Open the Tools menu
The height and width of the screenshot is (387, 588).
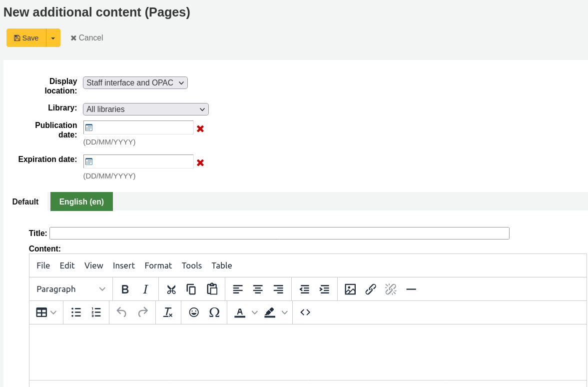(x=192, y=266)
